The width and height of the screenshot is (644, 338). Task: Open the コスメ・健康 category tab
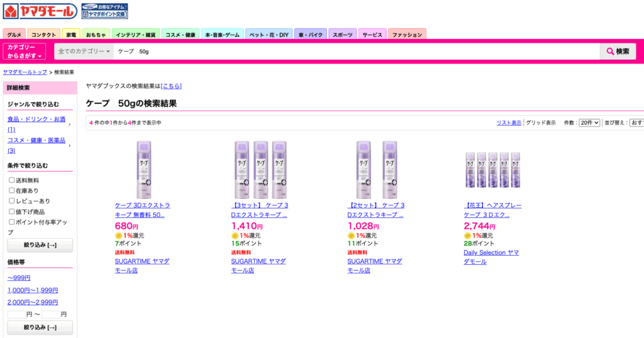click(x=180, y=35)
